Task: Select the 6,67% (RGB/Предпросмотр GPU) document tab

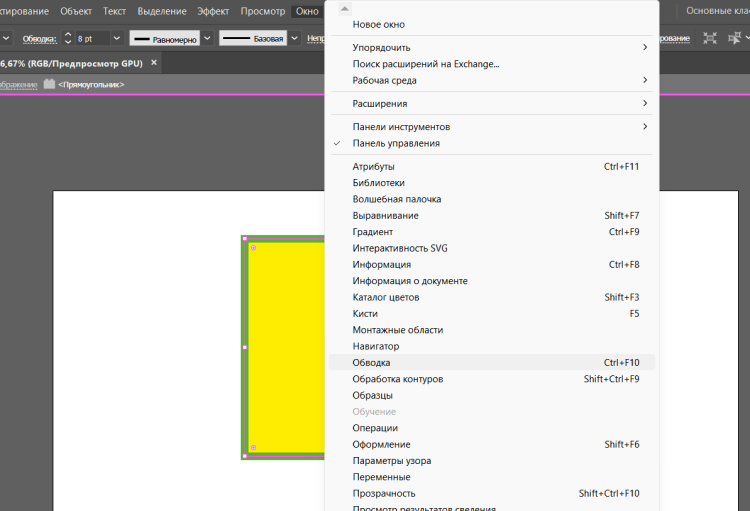Action: coord(72,63)
